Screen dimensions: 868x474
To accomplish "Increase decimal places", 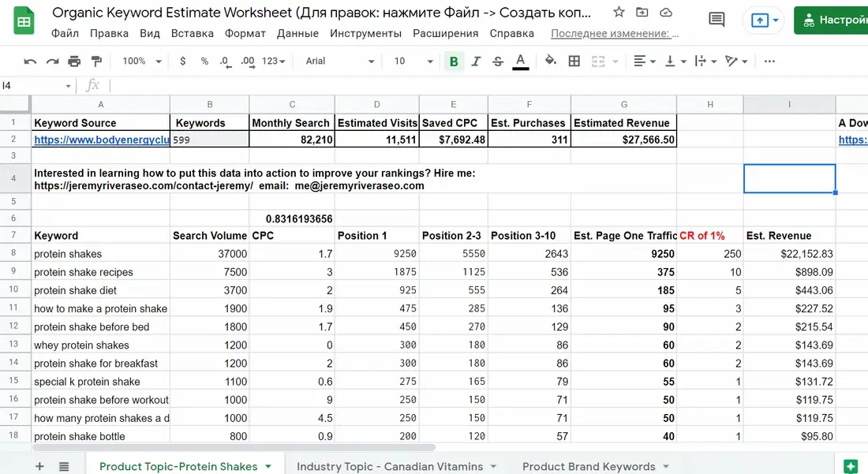I will (x=248, y=62).
